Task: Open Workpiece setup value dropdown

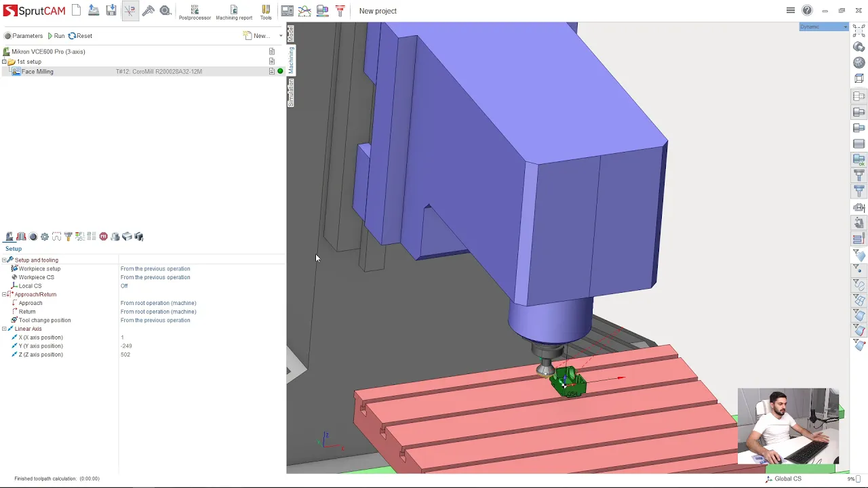Action: coord(155,269)
